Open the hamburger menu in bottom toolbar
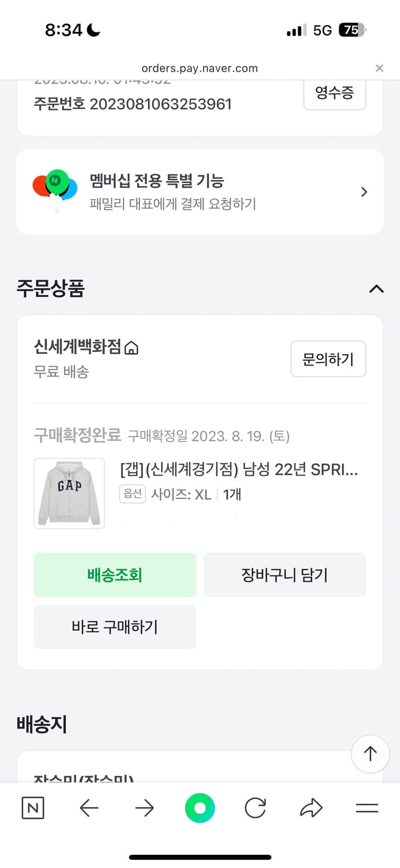This screenshot has width=400, height=868. coord(366,808)
